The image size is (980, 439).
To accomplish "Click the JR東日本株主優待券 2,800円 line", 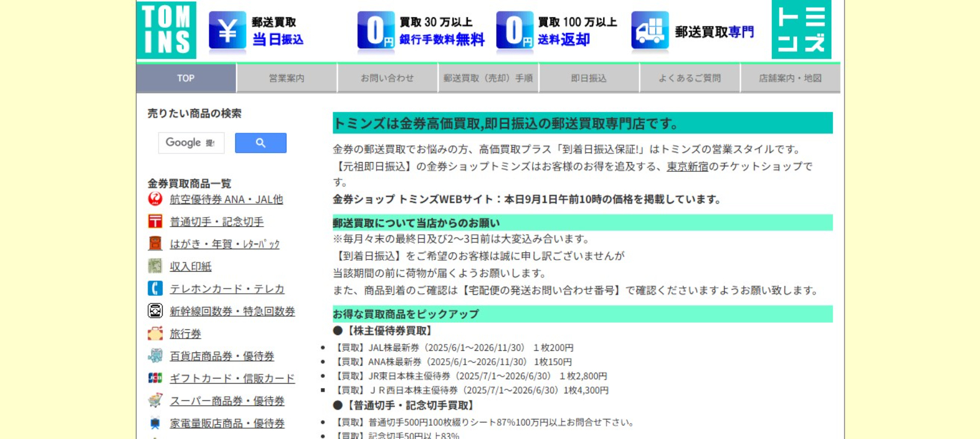I will [471, 376].
